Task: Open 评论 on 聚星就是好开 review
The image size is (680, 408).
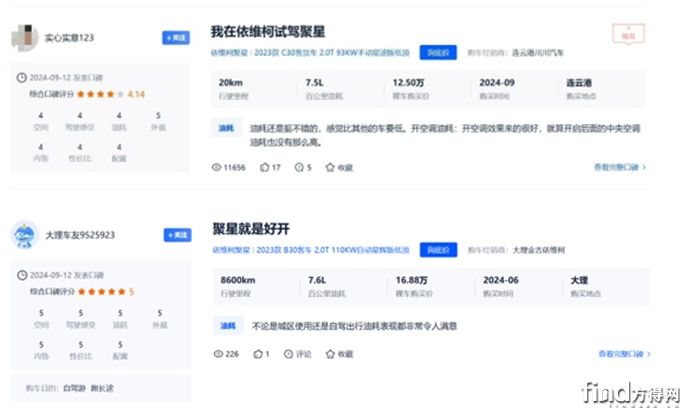Action: coord(298,354)
